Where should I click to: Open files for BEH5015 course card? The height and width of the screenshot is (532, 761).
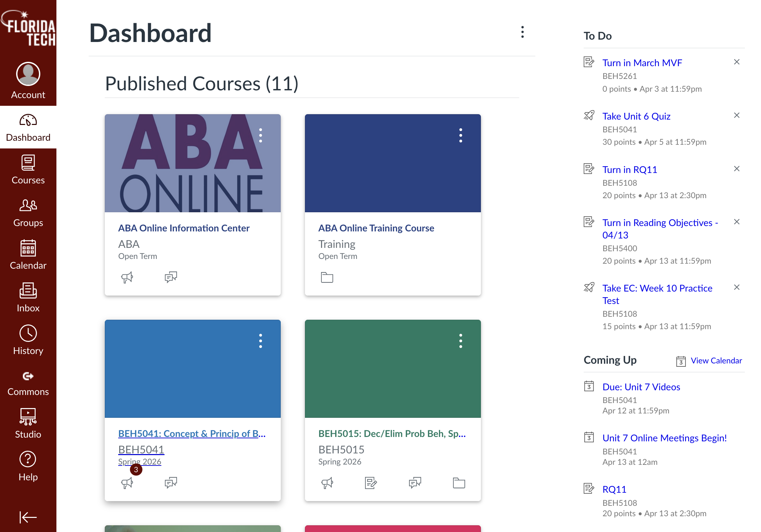(459, 483)
